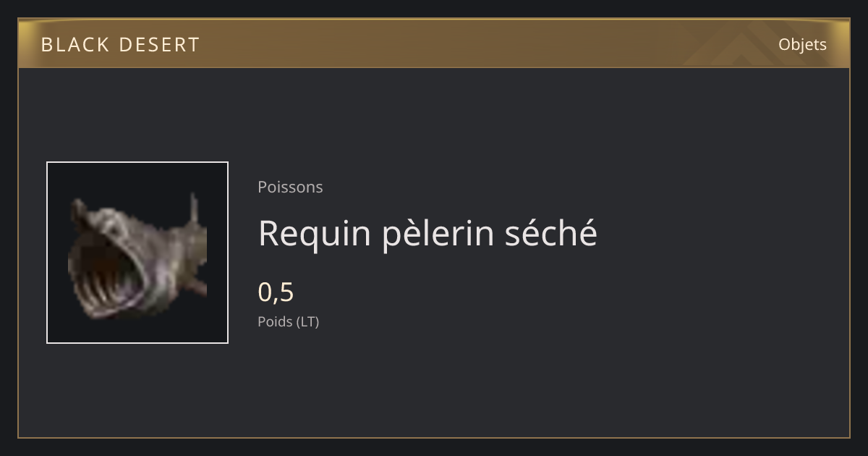Select the white-bordered item thumbnail frame
Image resolution: width=868 pixels, height=456 pixels.
coord(137,253)
